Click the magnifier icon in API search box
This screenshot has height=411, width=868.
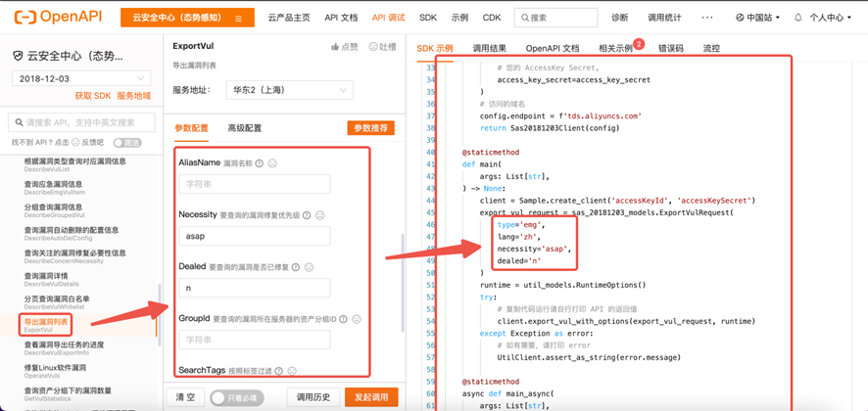click(19, 122)
